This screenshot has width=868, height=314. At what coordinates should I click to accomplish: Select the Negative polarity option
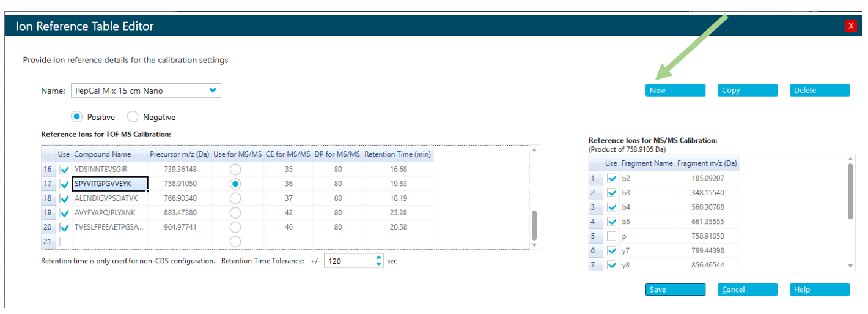[x=133, y=117]
